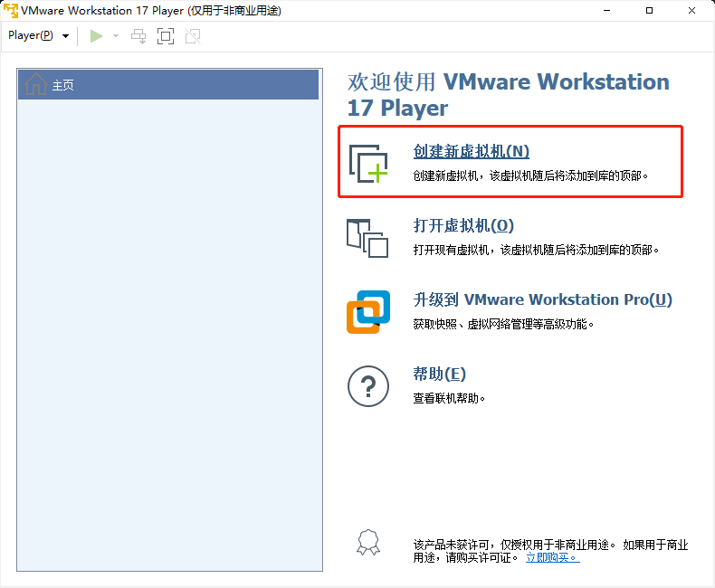Click the text 获取快照、虚拟网络管理等高级功能
The image size is (715, 588).
503,325
